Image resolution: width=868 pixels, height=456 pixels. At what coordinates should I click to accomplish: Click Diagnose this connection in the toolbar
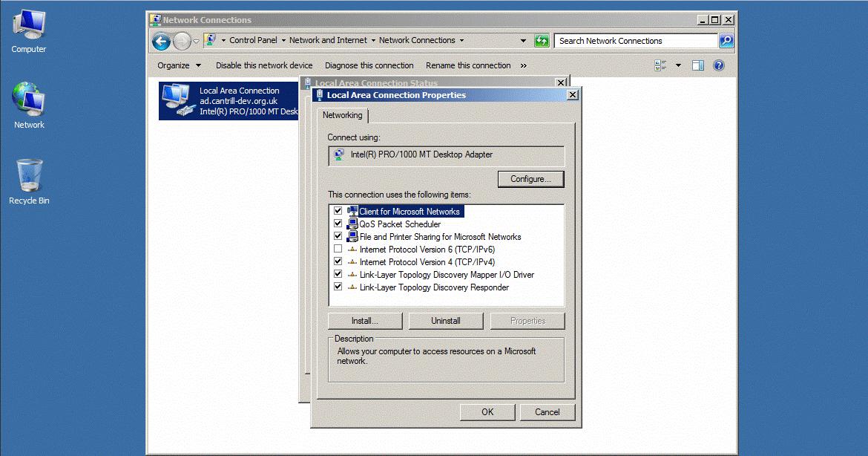[x=369, y=65]
